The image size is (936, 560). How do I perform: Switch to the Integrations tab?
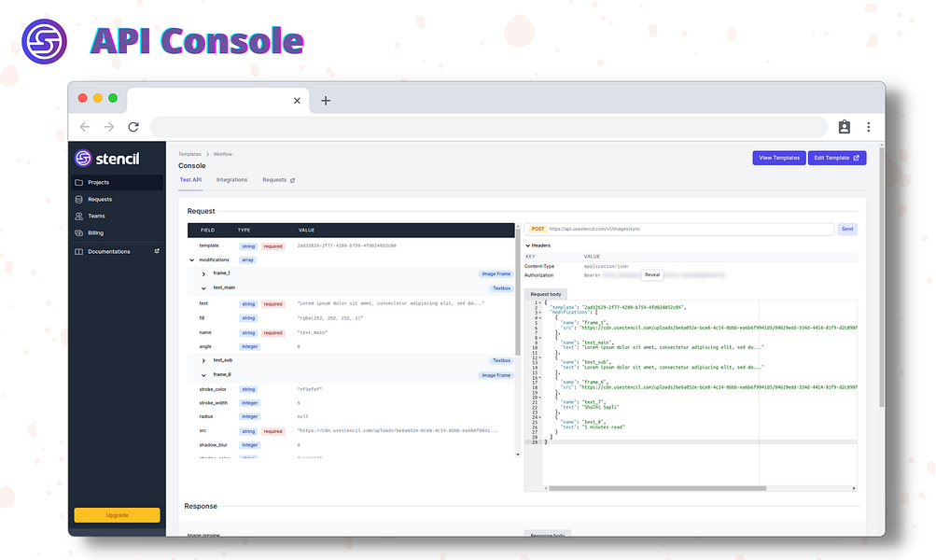coord(231,180)
